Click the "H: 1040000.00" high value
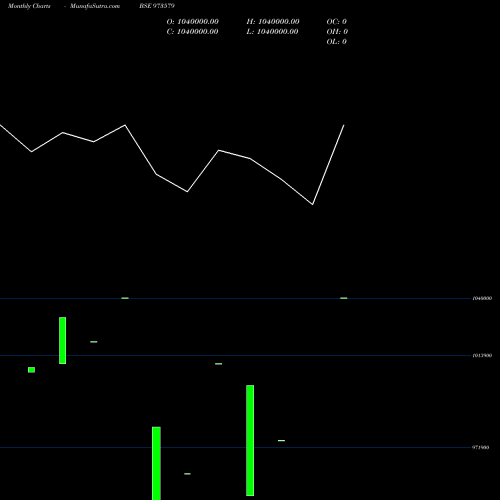The image size is (500, 500). pos(273,22)
